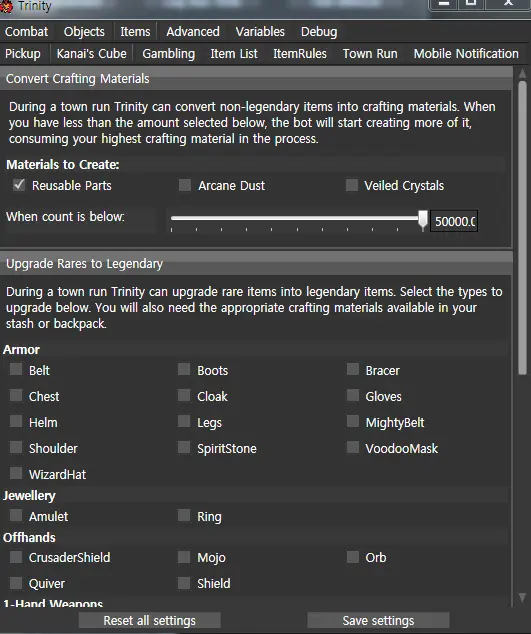531x634 pixels.
Task: Minimize the Trinity window
Action: (444, 4)
